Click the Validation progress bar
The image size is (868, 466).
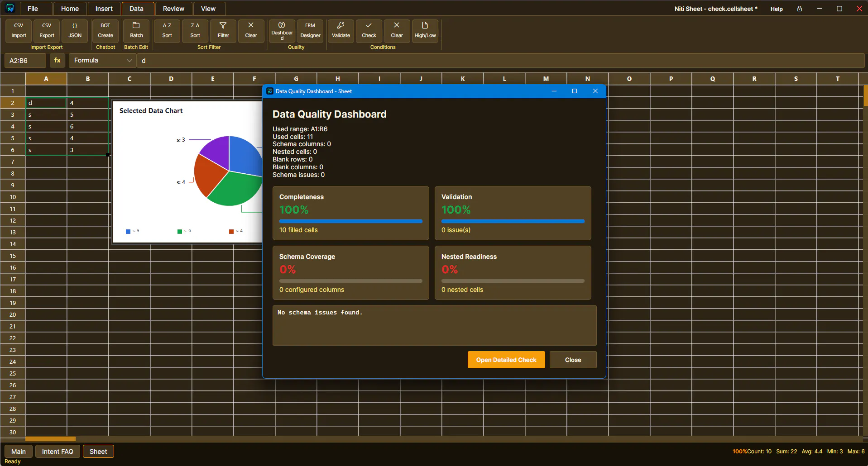coord(513,221)
